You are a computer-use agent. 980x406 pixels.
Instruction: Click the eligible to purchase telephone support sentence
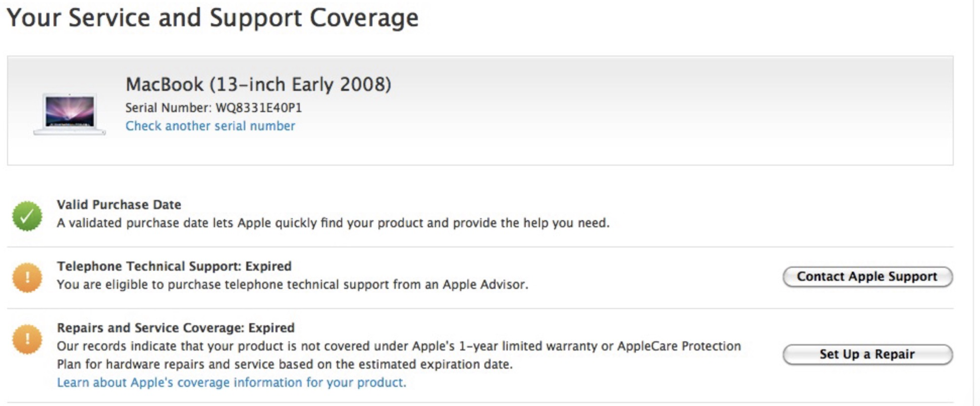292,284
